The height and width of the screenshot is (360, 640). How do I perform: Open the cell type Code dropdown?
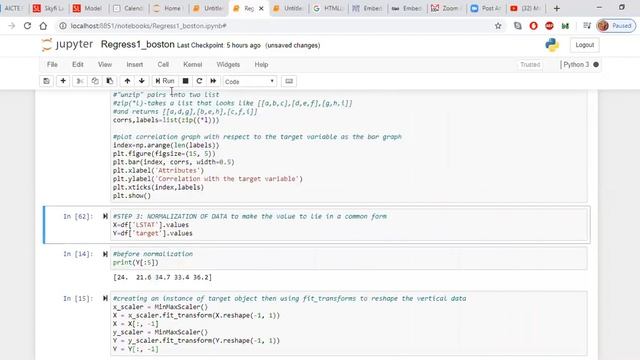point(249,82)
